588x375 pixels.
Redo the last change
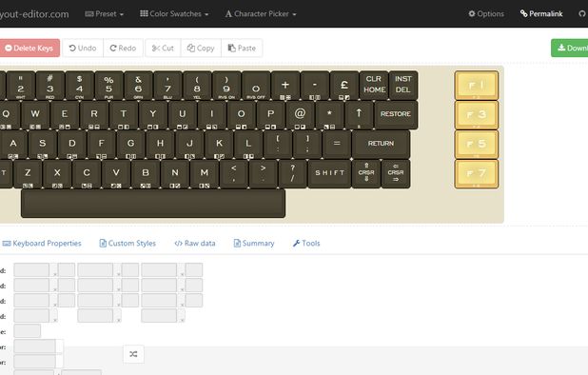(x=123, y=48)
